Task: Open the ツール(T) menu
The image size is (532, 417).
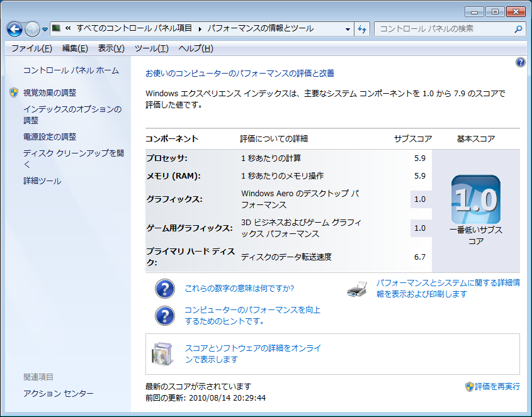Action: pyautogui.click(x=151, y=48)
